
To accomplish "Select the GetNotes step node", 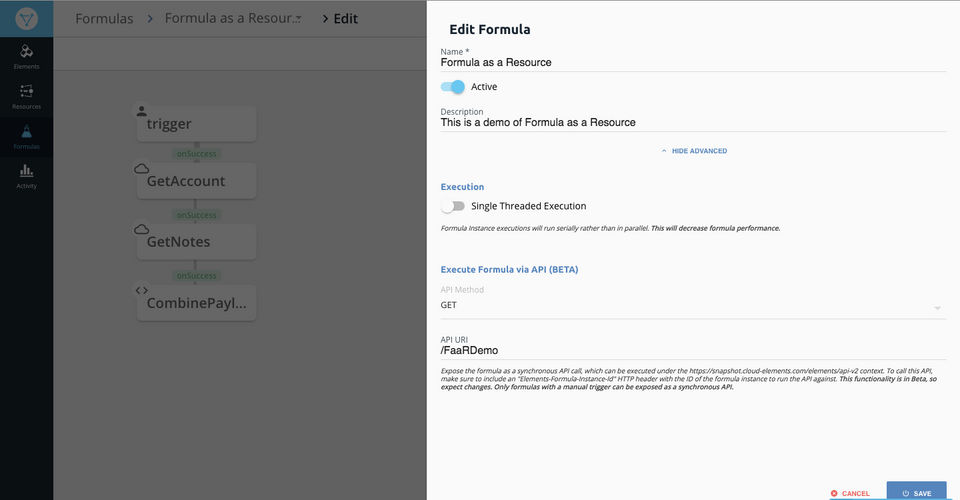I will click(196, 242).
